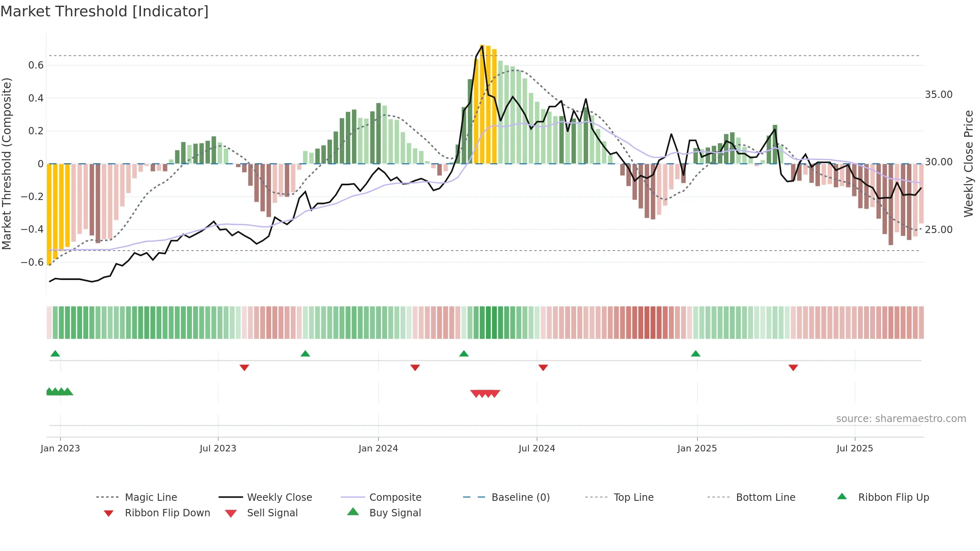Toggle the Buy Signal legend entry
This screenshot has height=551, width=980.
coord(384,513)
